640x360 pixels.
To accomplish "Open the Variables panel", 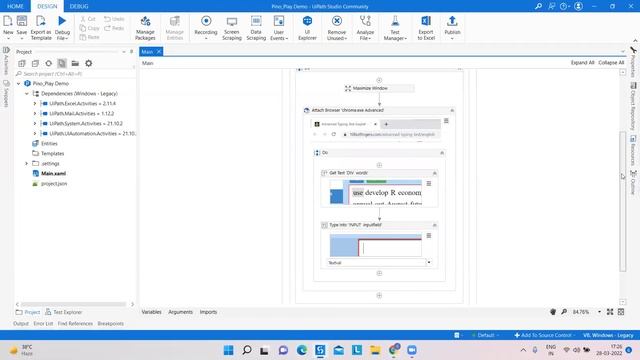I will pos(151,312).
